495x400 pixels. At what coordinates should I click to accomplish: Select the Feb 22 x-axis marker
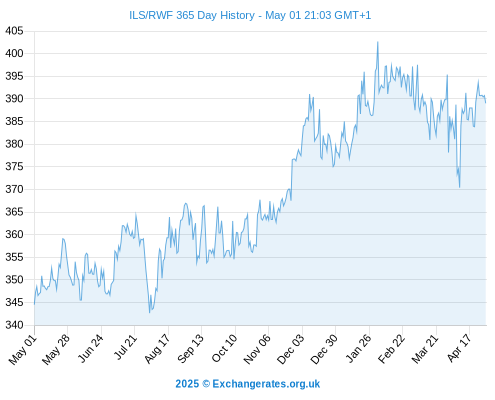391,349
